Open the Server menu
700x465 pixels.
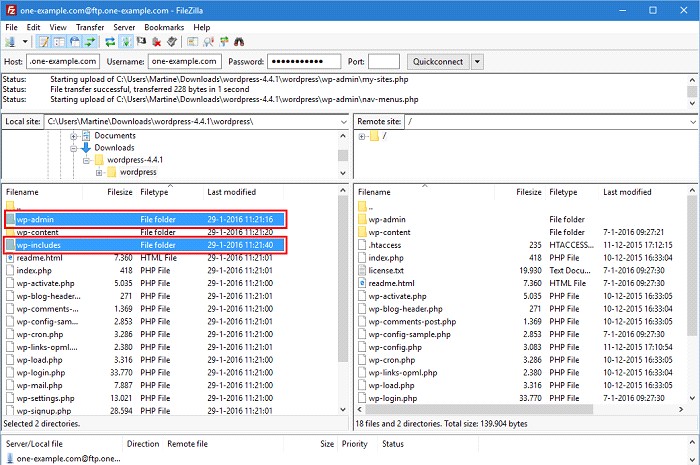click(124, 27)
